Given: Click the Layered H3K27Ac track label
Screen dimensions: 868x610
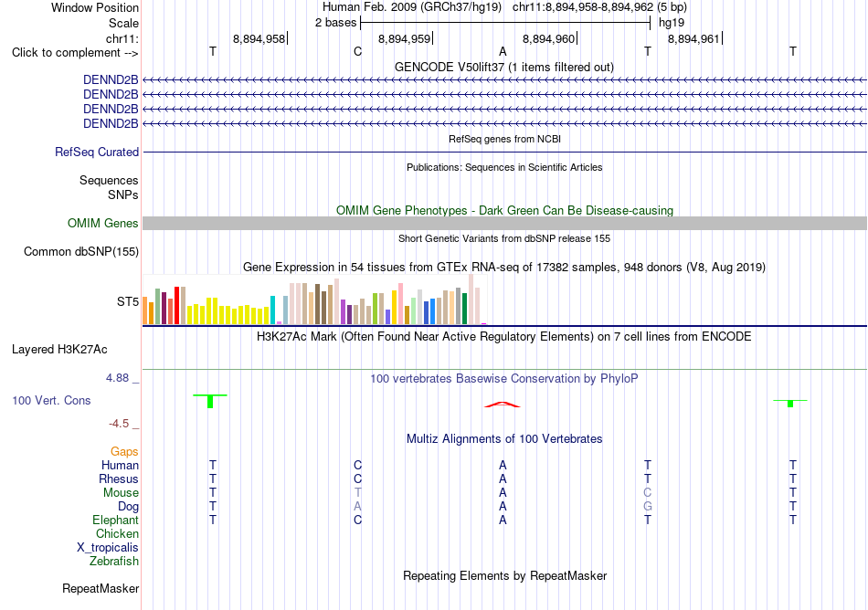Looking at the screenshot, I should pos(59,350).
